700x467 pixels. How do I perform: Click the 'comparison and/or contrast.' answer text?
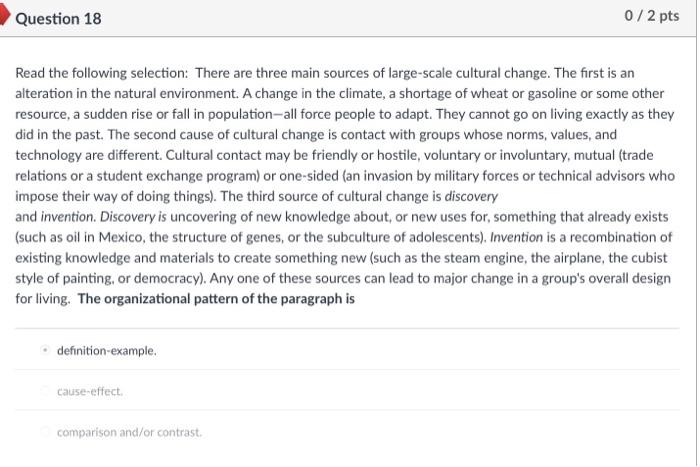[x=129, y=432]
